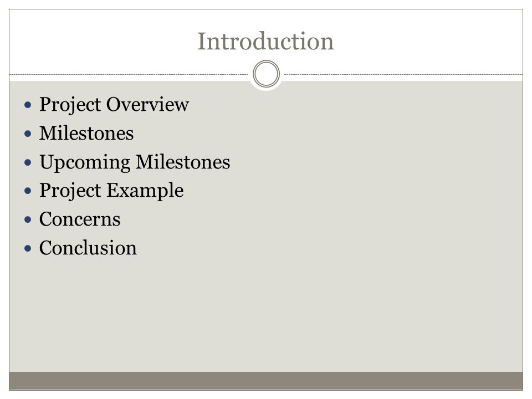Viewport: 532px width, 399px height.
Task: Select the Concerns bullet item
Action: point(80,219)
